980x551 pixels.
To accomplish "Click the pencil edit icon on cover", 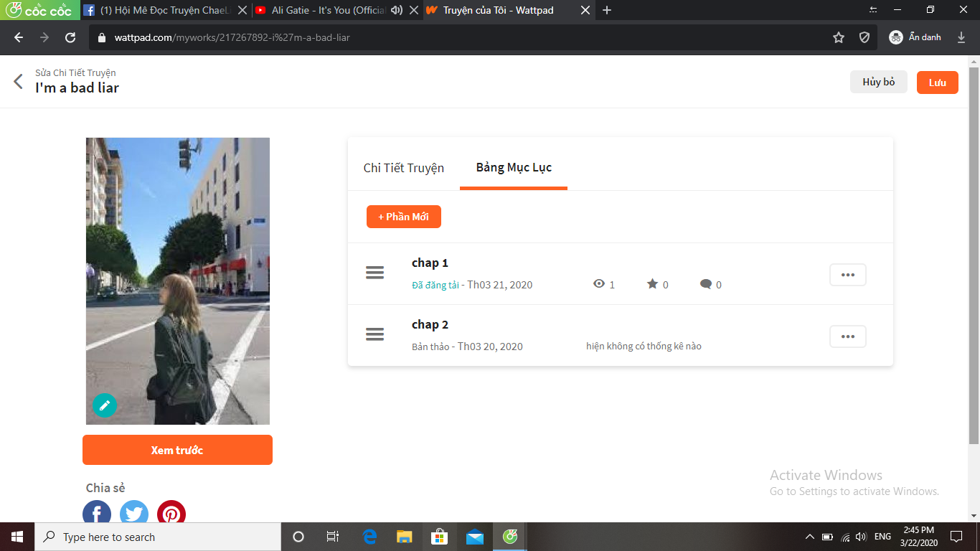I will pos(105,405).
